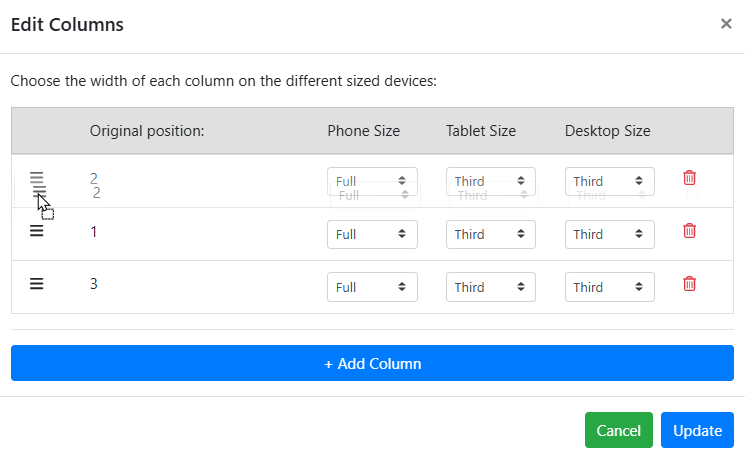Open Desktop Size dropdown for row 2
The height and width of the screenshot is (458, 745).
coord(610,181)
